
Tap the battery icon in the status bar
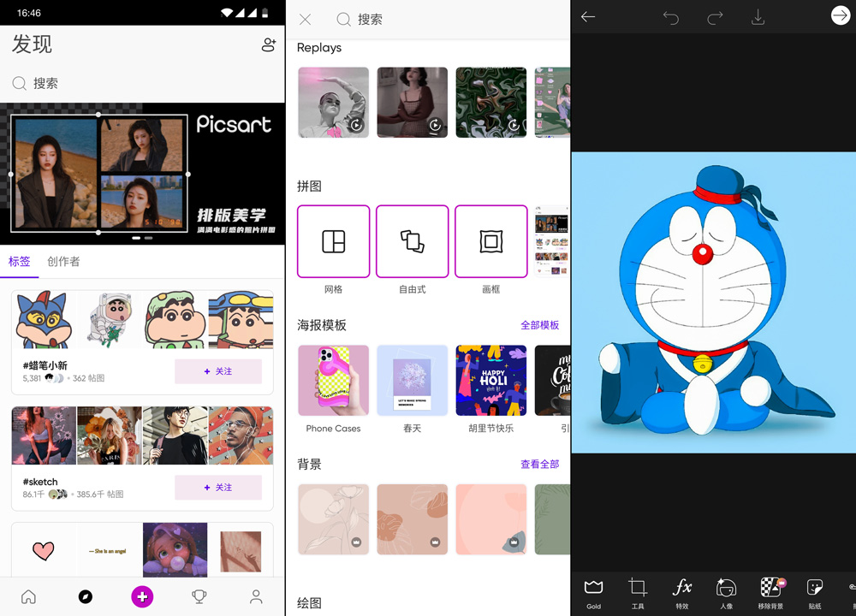point(265,13)
